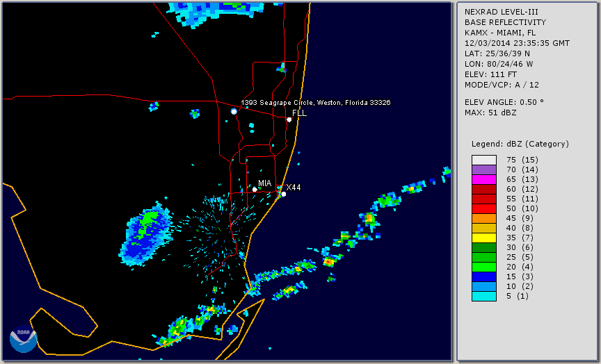Viewport: 601px width, 364px height.
Task: Click the 'MIA' map label
Action: pos(264,183)
